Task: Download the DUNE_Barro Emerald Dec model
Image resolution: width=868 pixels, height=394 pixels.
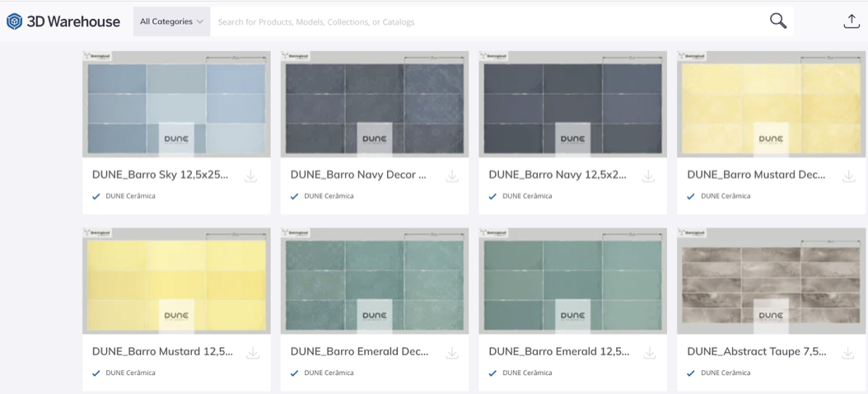Action: click(x=452, y=353)
